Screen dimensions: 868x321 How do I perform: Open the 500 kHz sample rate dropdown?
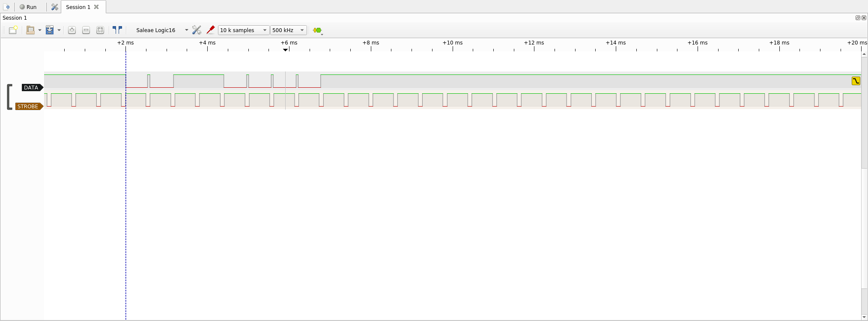[288, 30]
